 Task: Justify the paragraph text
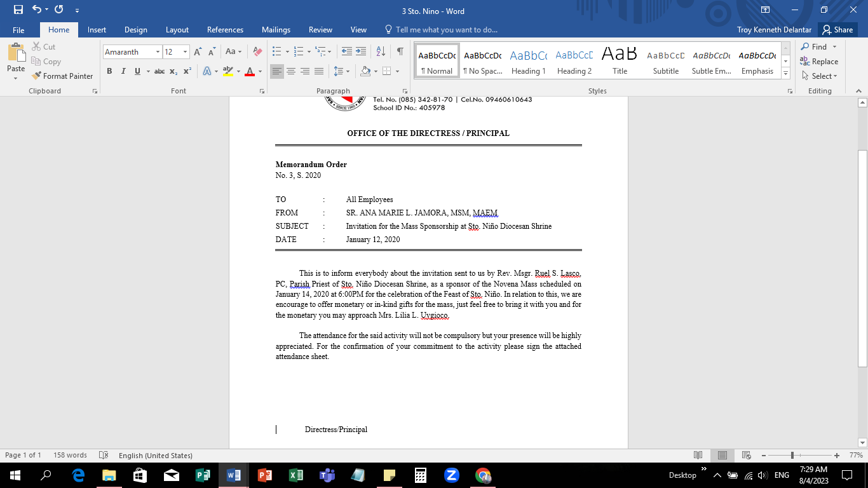click(x=319, y=71)
